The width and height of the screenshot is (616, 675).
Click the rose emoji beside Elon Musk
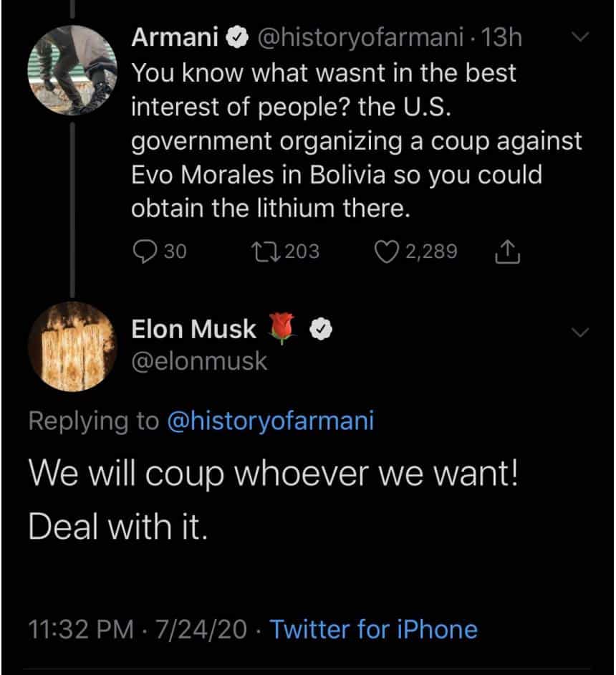[283, 330]
